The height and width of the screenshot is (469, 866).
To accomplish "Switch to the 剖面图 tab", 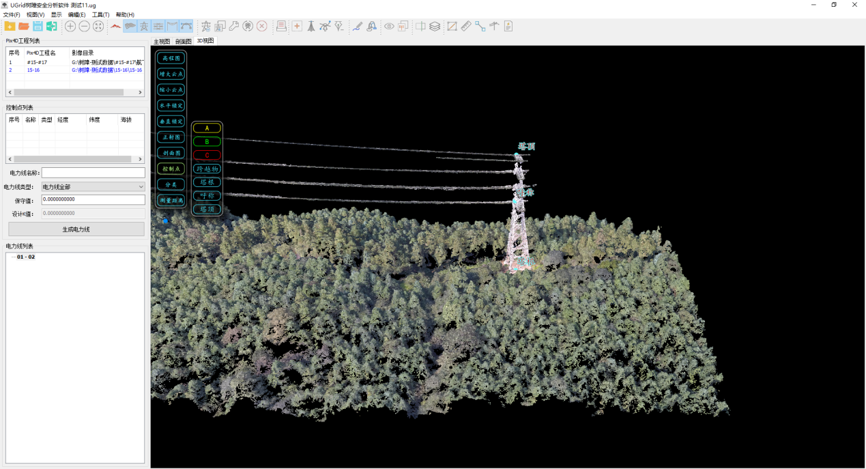I will [x=183, y=42].
